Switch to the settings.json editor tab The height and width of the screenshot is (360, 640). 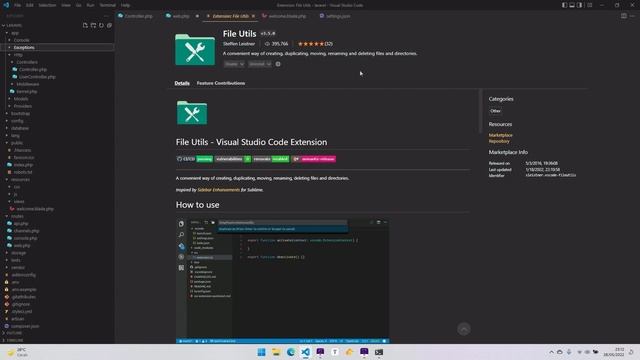click(338, 16)
